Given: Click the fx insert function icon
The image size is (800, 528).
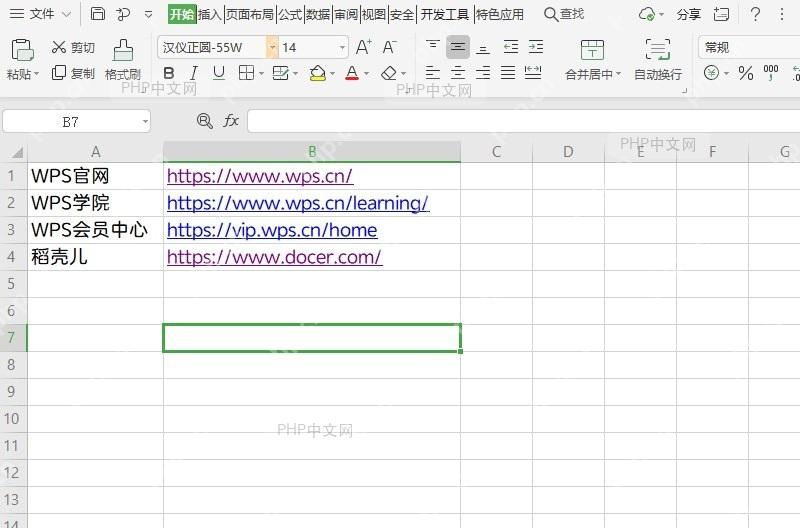Looking at the screenshot, I should click(x=231, y=121).
